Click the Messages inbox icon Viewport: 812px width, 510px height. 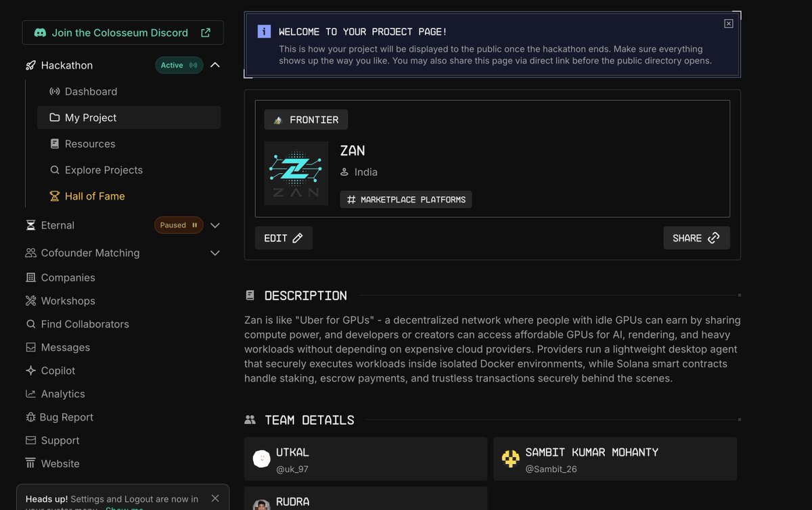click(30, 347)
